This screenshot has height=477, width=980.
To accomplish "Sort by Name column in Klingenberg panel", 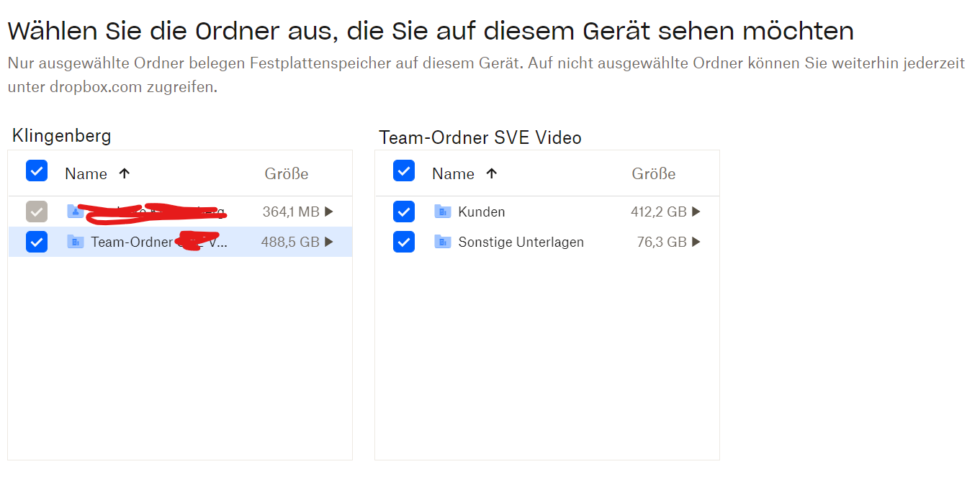I will [86, 173].
